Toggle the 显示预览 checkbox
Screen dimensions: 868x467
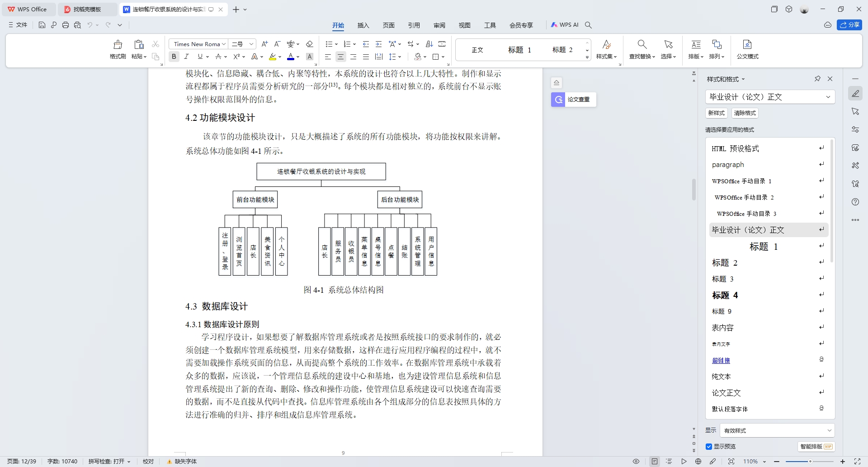709,447
